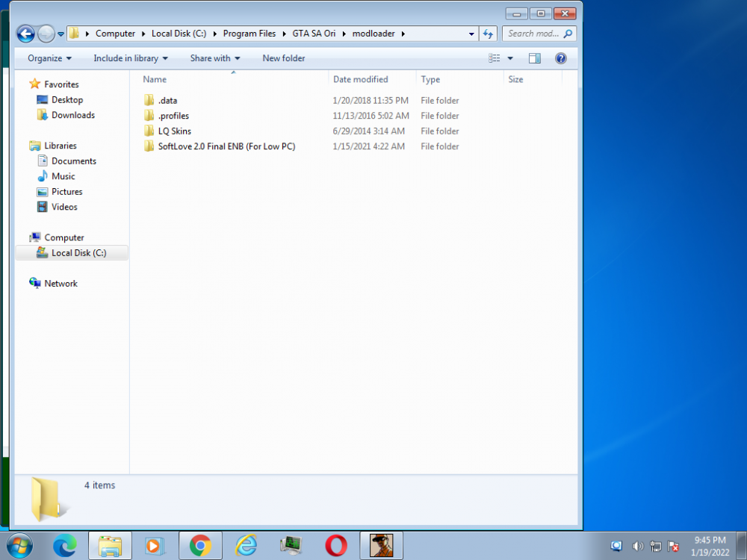
Task: Expand arrow after Computer in breadcrumb
Action: pos(143,34)
